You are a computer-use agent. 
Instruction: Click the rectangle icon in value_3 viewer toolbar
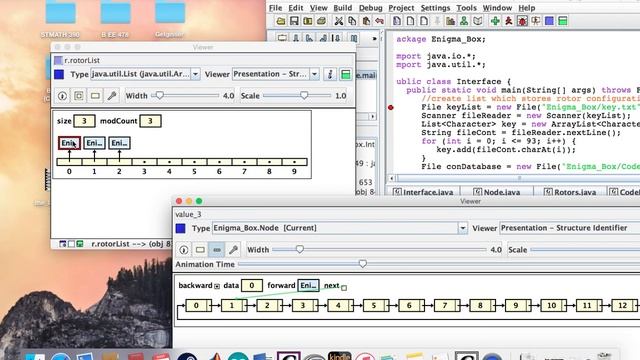[200, 250]
